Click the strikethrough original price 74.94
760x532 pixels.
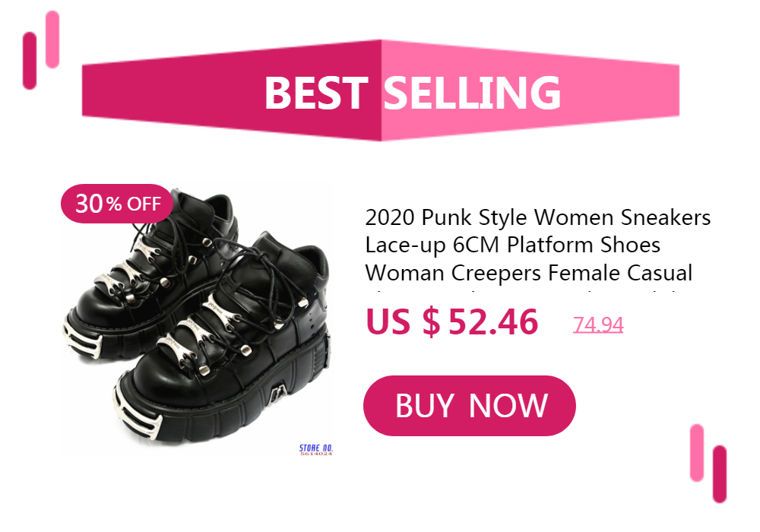coord(597,325)
